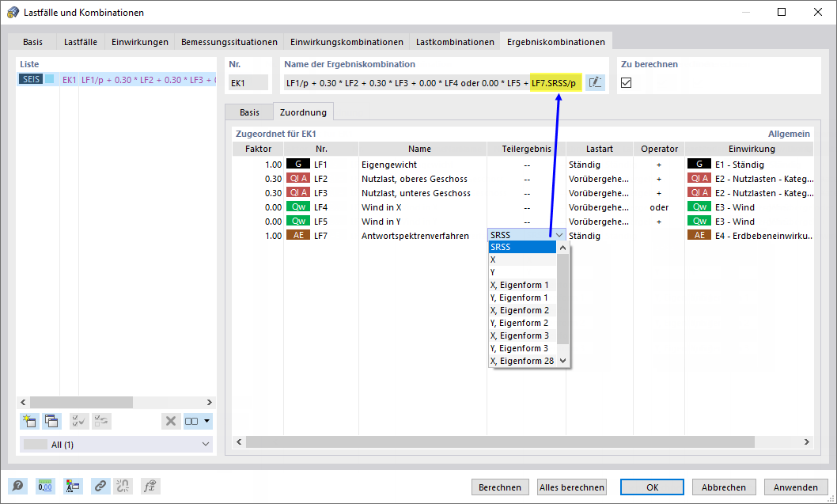Click the help search icon at bottom left
The height and width of the screenshot is (504, 837).
point(17,487)
